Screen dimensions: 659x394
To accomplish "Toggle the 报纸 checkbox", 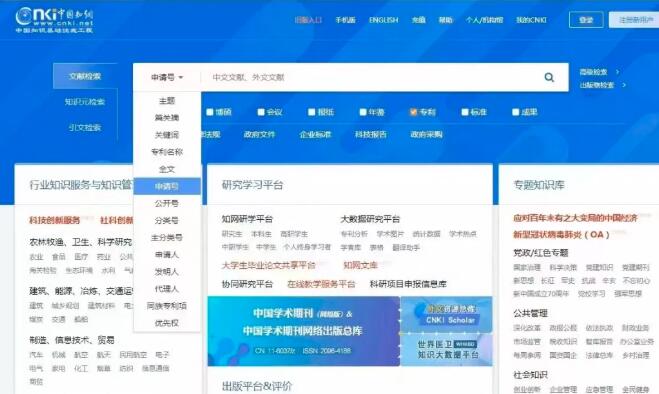I will (311, 112).
